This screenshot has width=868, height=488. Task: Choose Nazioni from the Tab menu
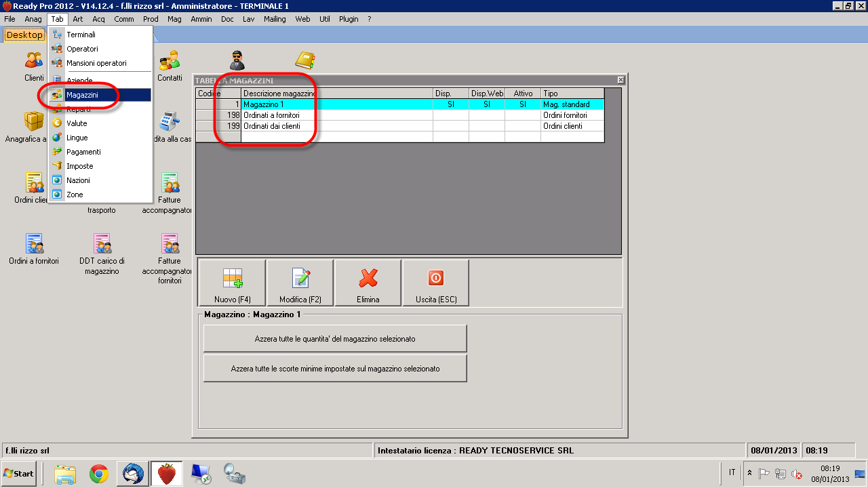tap(100, 180)
